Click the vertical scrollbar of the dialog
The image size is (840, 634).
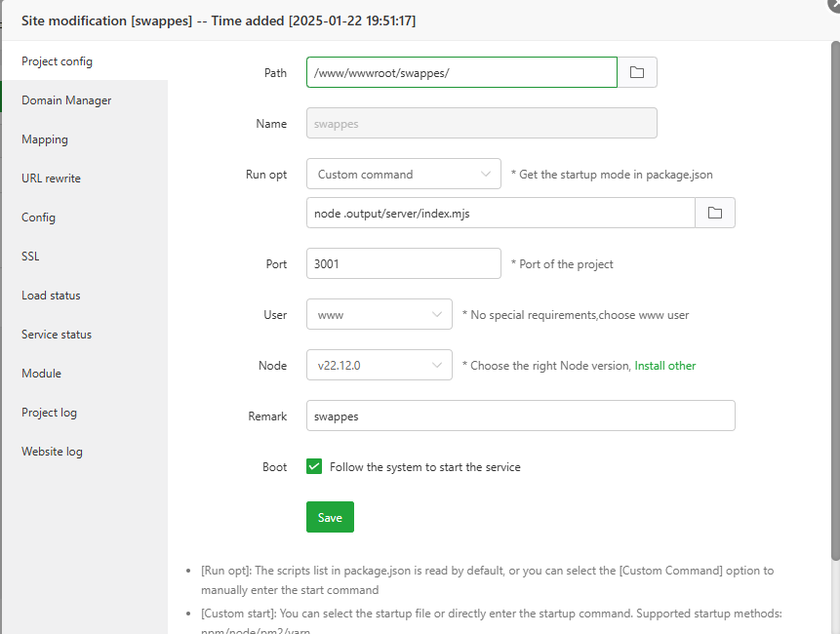[x=834, y=293]
